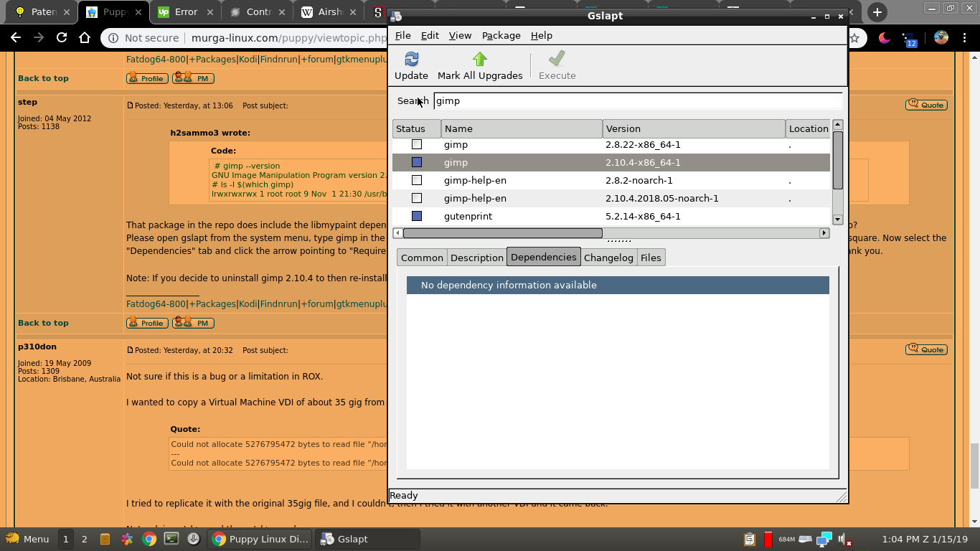Switch to workspace 1 in taskbar
Image resolution: width=980 pixels, height=551 pixels.
coord(65,539)
